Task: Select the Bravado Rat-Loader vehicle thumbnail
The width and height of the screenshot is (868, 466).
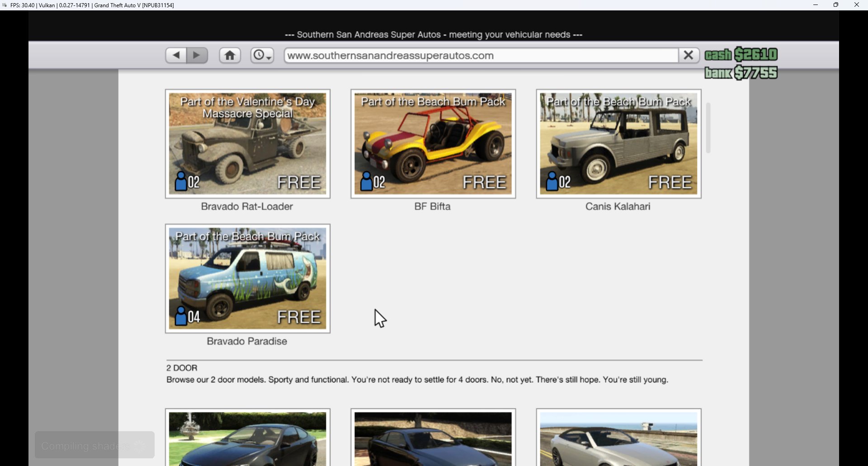Action: click(247, 144)
